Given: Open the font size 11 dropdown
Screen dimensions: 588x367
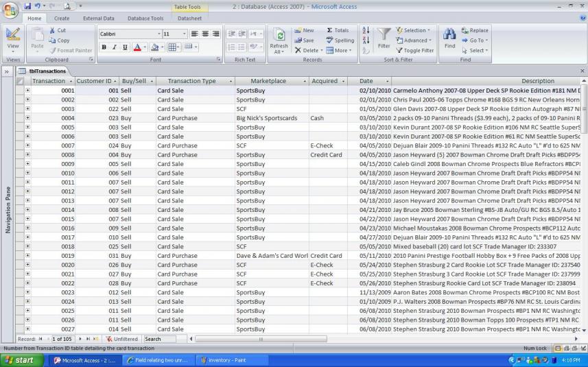Looking at the screenshot, I should coord(184,34).
